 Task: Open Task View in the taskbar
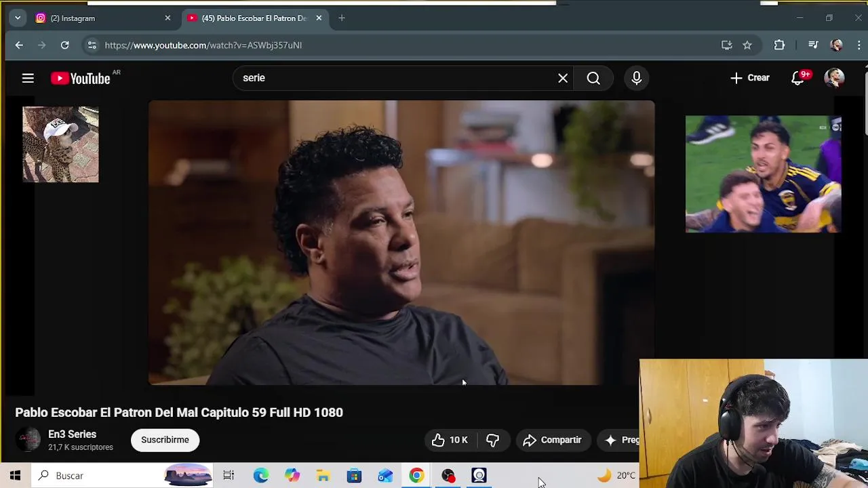pos(229,476)
